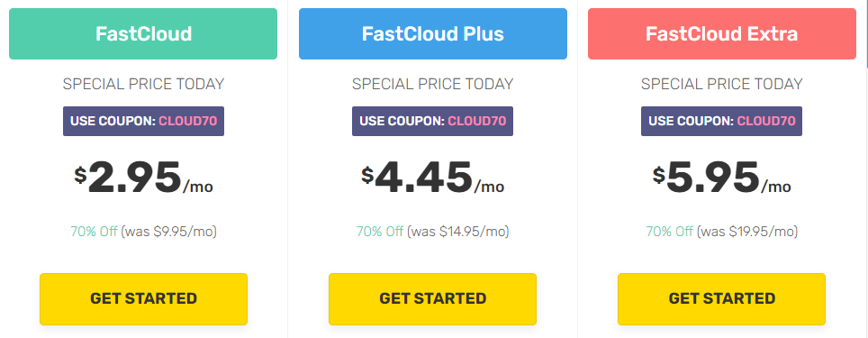Click 70% Off text under $5.95 price
868x338 pixels.
(669, 231)
